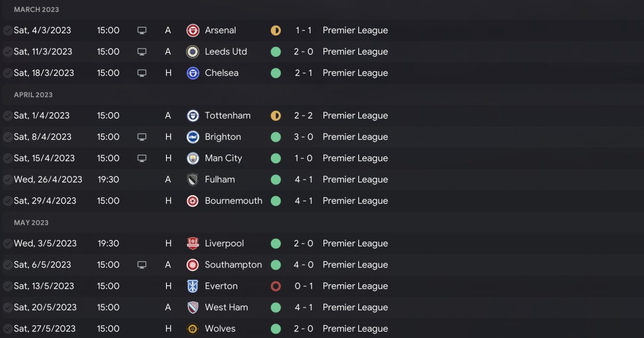
Task: Toggle the checkmark beside 26/4/2023 Fulham fixture
Action: pos(8,180)
